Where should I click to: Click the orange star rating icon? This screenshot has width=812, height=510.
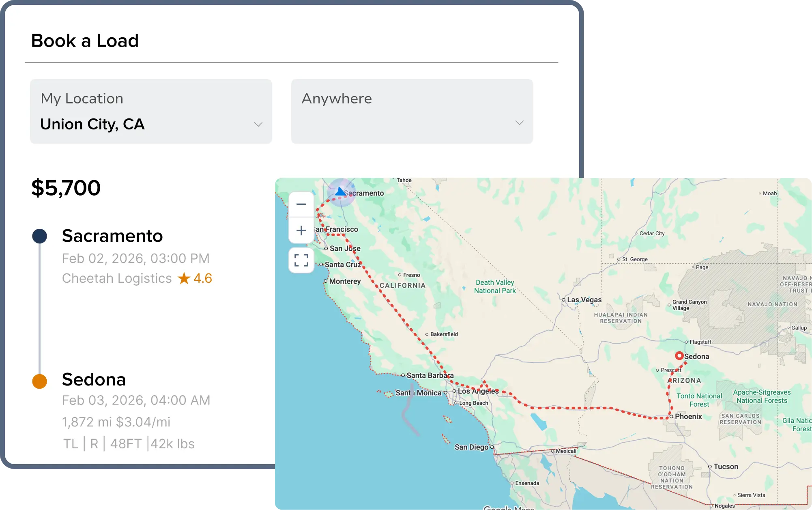pos(184,278)
